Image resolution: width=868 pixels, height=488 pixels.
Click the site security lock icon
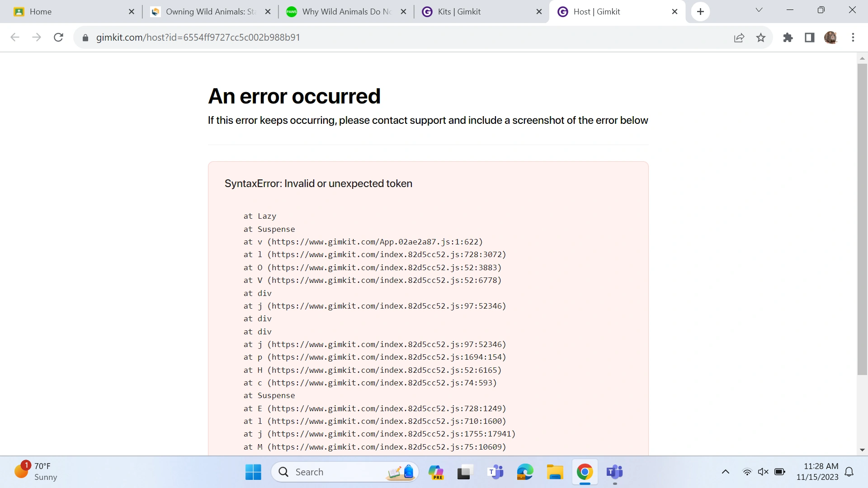pyautogui.click(x=85, y=38)
